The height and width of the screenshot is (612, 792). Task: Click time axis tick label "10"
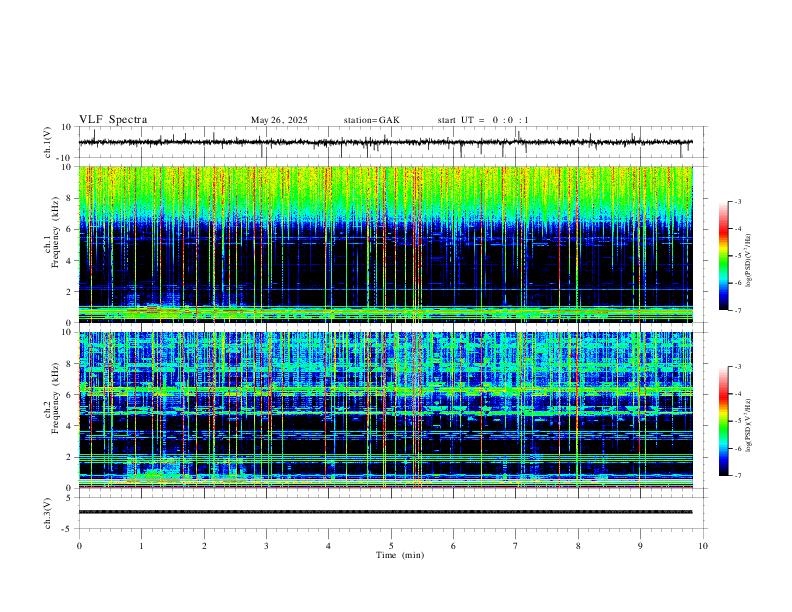point(703,546)
